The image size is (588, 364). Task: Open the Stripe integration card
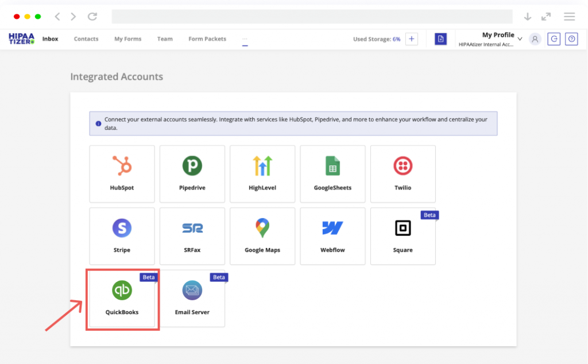coord(122,236)
